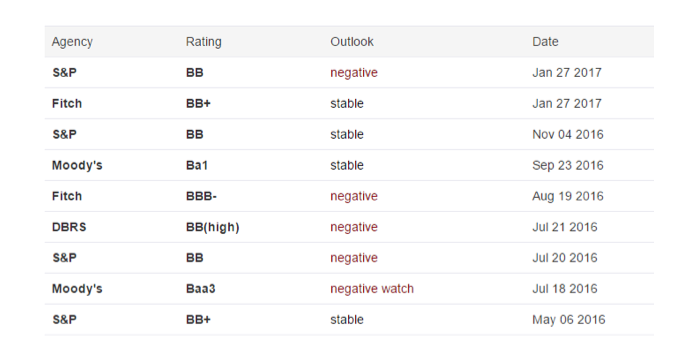Click the Jul 21 2016 date cell
This screenshot has height=364, width=682.
[x=565, y=227]
